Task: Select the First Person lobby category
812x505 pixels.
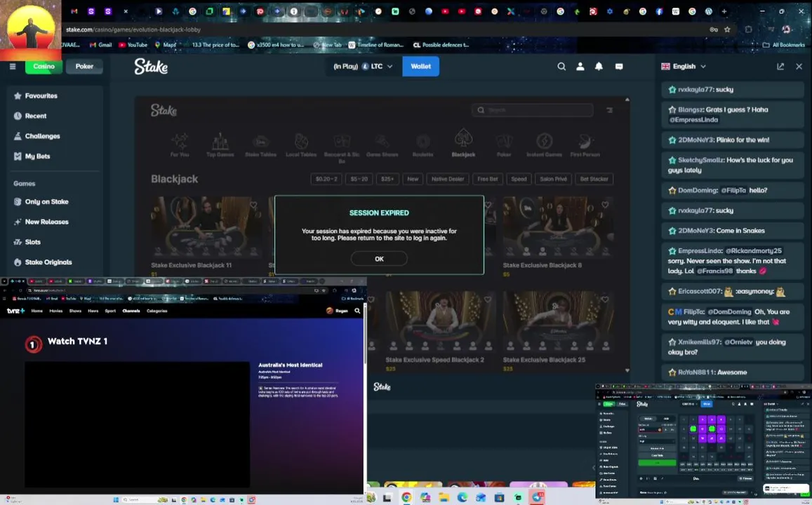Action: tap(585, 144)
